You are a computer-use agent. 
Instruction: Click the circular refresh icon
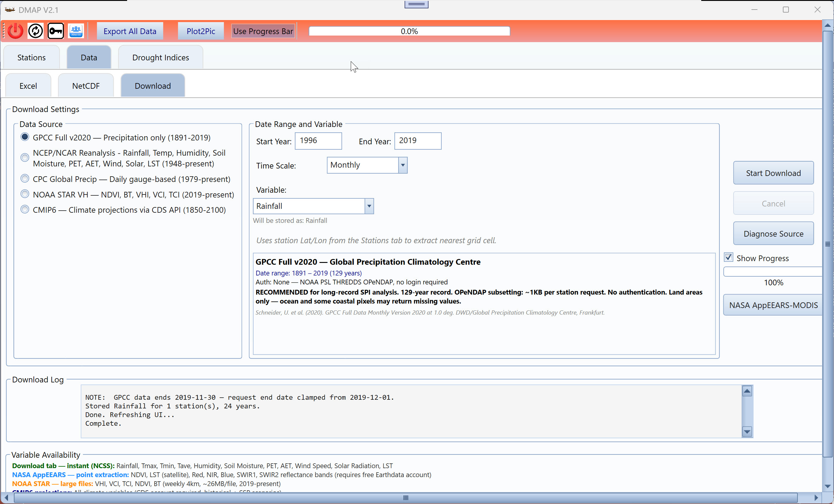36,31
